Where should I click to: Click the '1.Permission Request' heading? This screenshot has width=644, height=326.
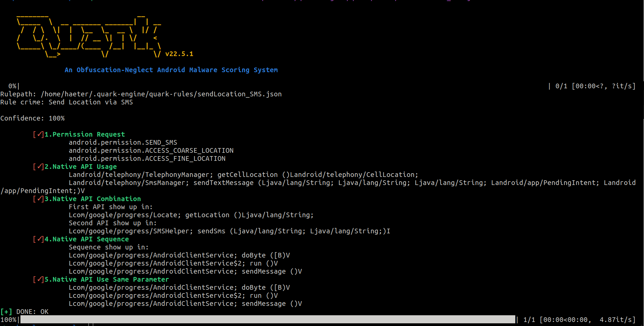85,134
